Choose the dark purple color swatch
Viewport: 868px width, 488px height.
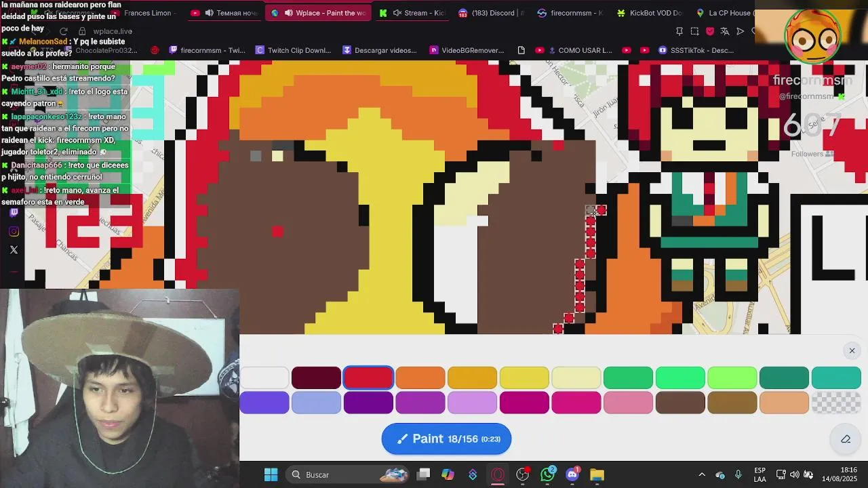[368, 403]
